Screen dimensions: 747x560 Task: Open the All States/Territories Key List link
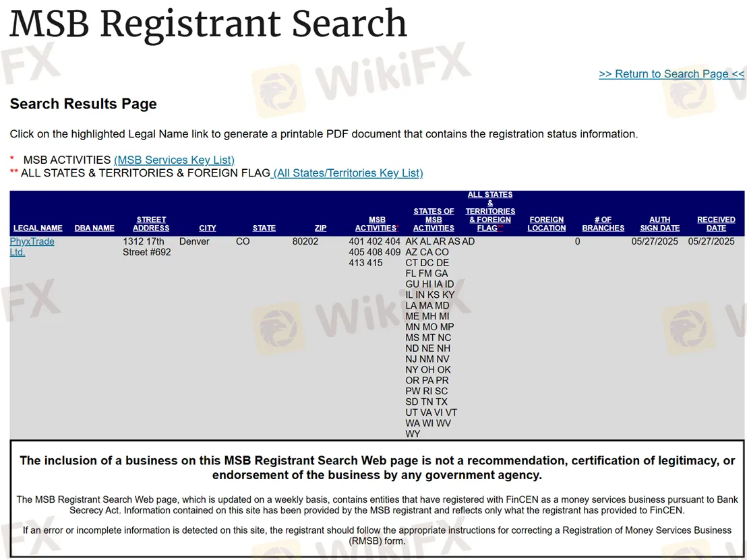point(349,173)
